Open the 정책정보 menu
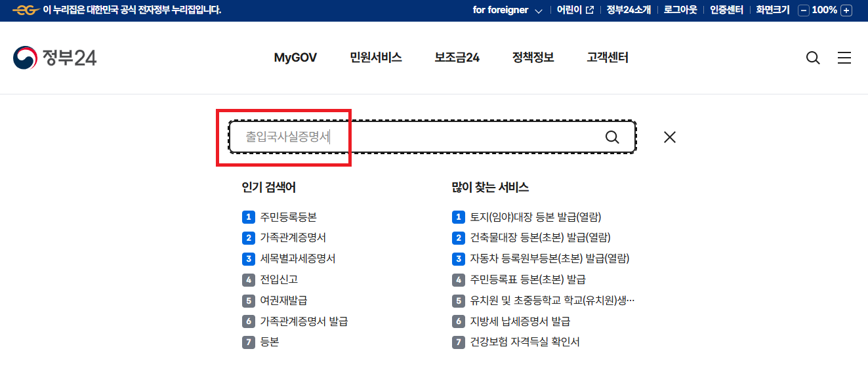This screenshot has height=391, width=868. click(x=532, y=58)
